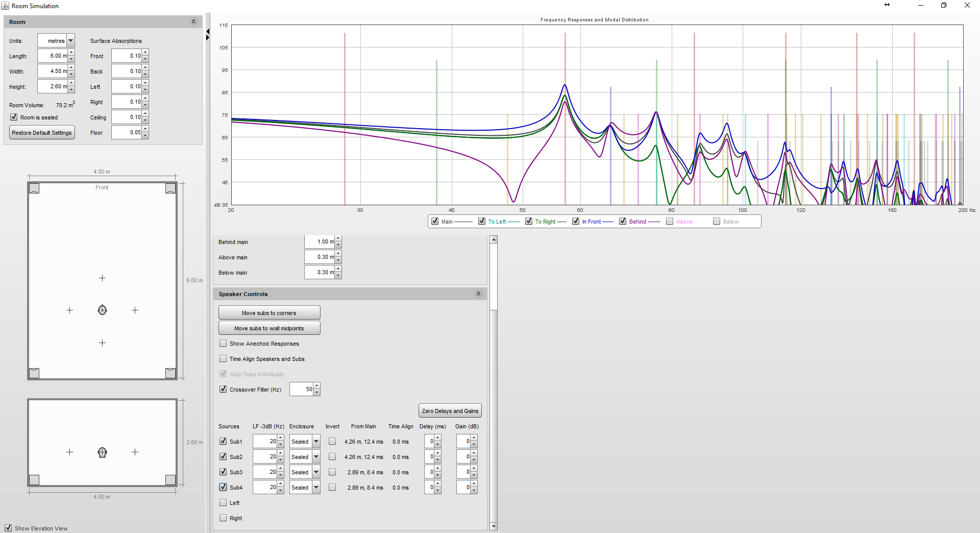The width and height of the screenshot is (980, 533).
Task: Decrease room Width with down arrow
Action: coord(71,75)
